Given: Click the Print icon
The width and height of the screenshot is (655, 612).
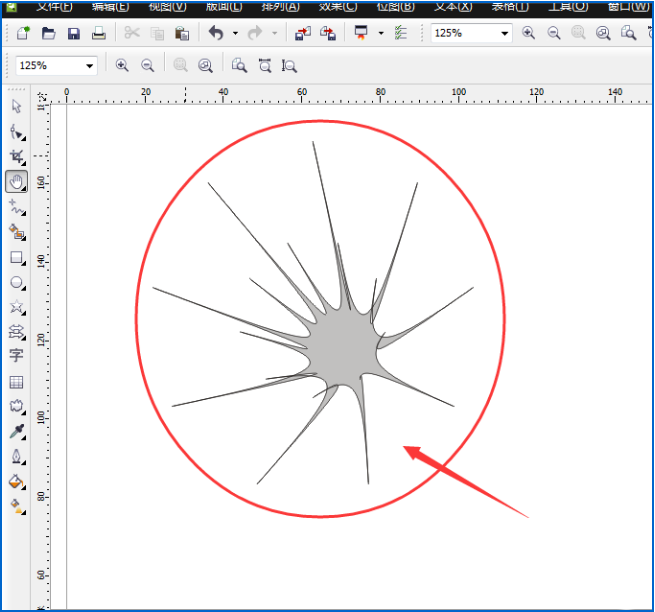Looking at the screenshot, I should [98, 34].
